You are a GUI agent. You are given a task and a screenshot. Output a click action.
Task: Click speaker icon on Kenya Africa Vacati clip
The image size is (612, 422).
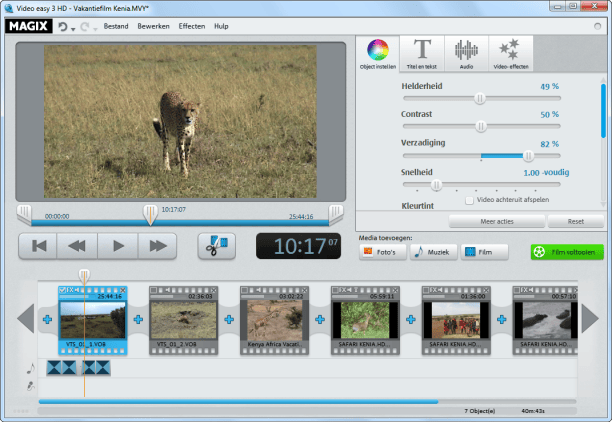(x=258, y=290)
